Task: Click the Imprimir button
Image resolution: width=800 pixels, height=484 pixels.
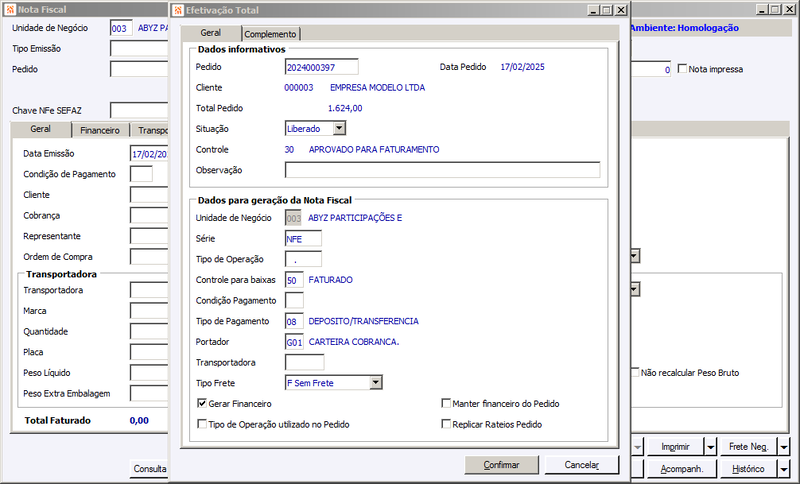Action: [x=676, y=447]
